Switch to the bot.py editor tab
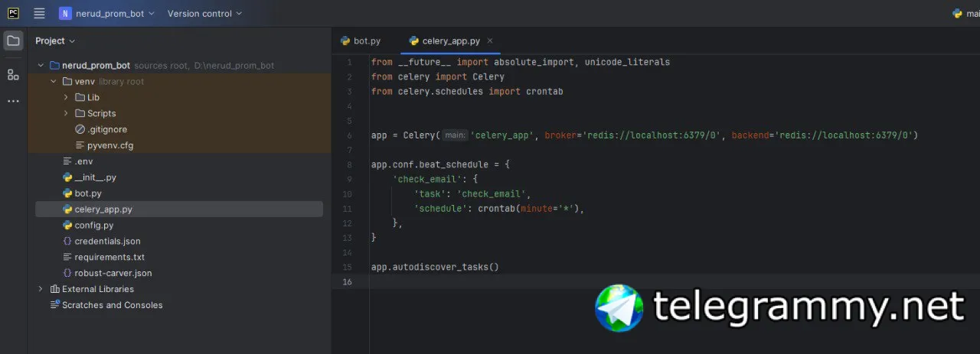 [x=361, y=41]
